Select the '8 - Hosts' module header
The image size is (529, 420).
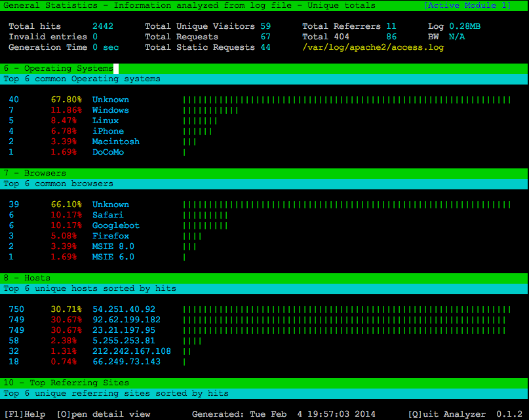(265, 278)
